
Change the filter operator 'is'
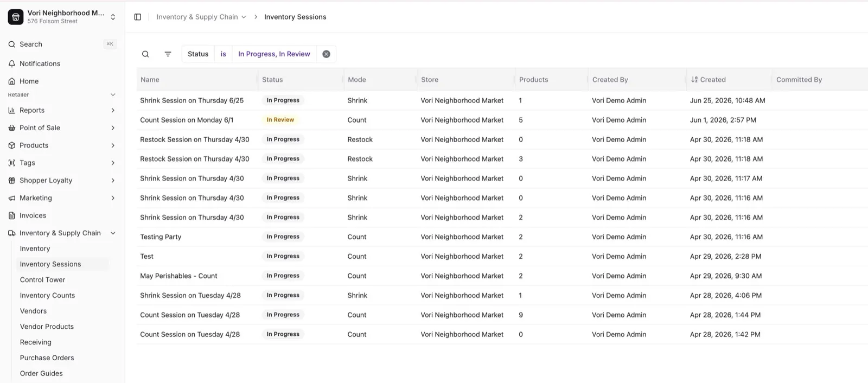(x=223, y=54)
